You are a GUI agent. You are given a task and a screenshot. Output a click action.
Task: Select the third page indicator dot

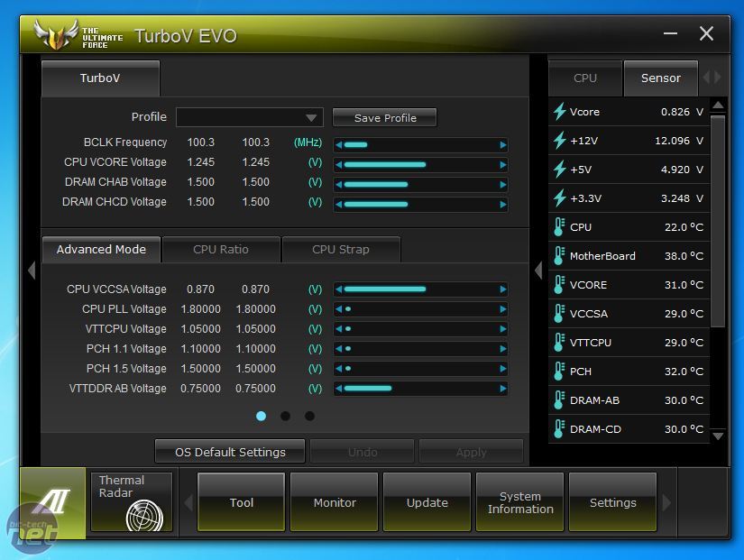(309, 417)
